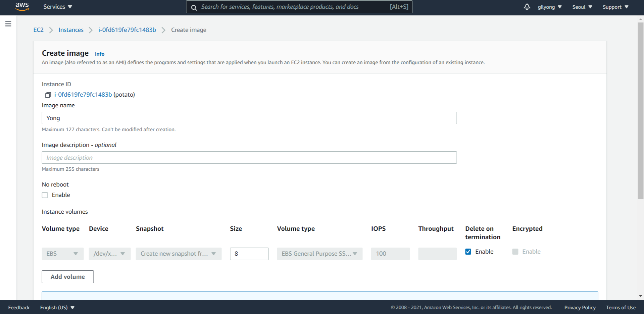Viewport: 644px width, 314px height.
Task: Click the Image name field containing Yong
Action: [x=249, y=118]
